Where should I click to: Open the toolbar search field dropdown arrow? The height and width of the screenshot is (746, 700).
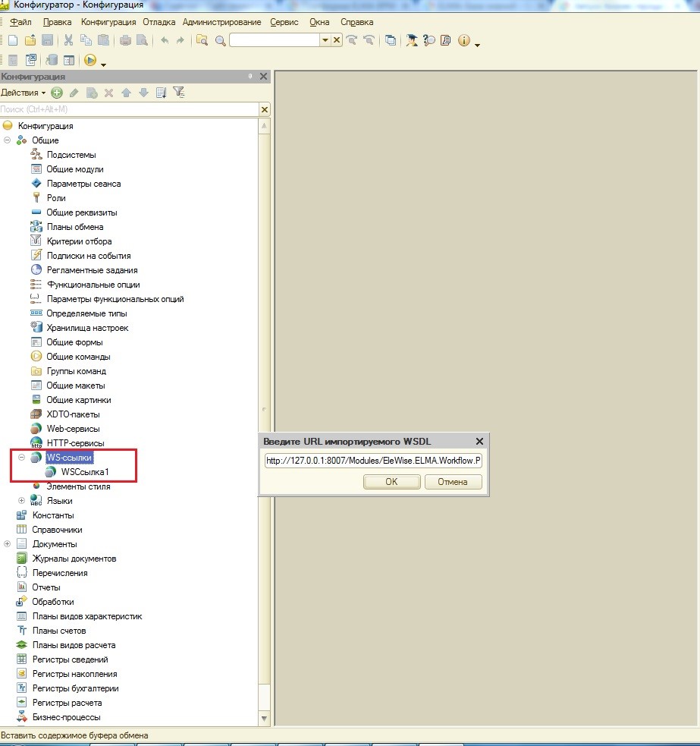click(325, 40)
